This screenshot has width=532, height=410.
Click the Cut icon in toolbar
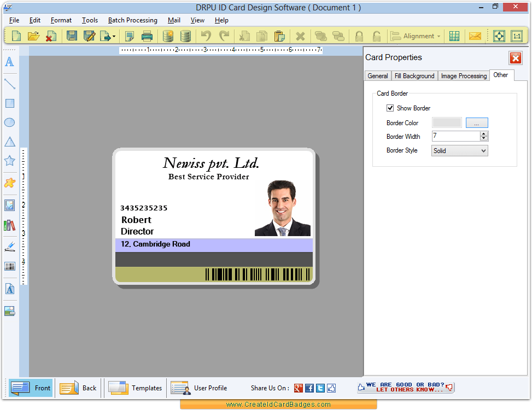244,36
